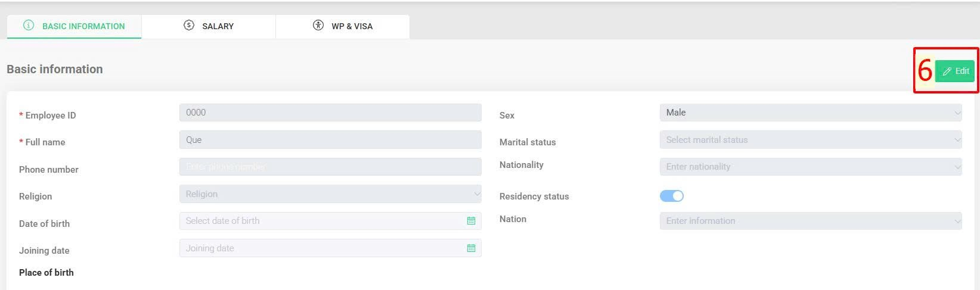Expand the Sex dropdown showing Male

click(811, 113)
